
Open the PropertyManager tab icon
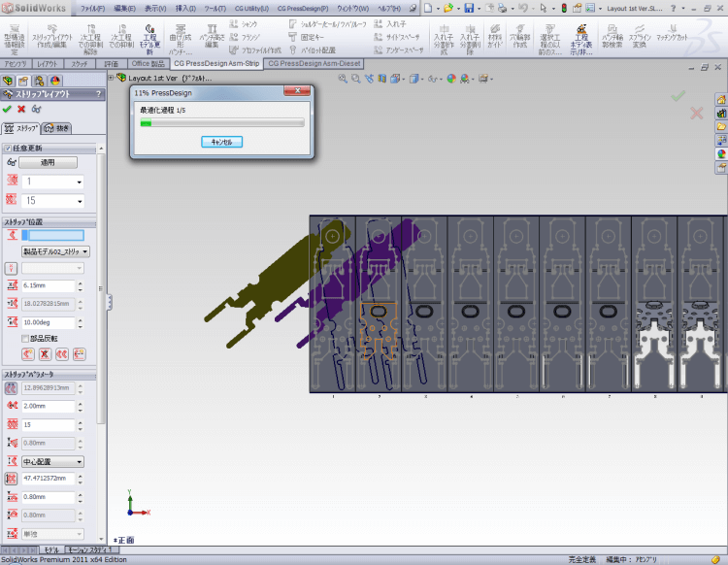point(23,82)
